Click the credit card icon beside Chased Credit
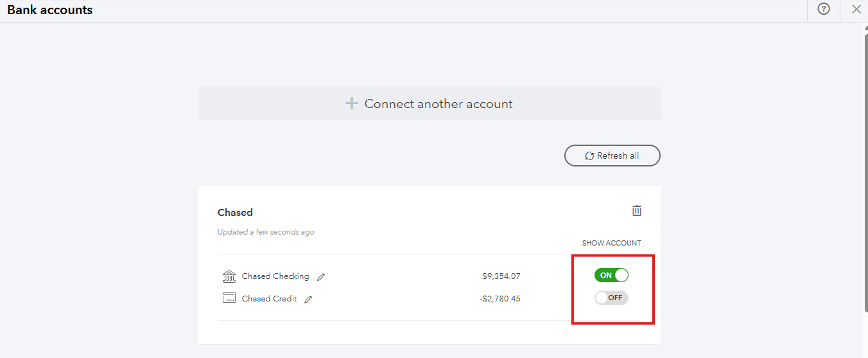The image size is (868, 358). (229, 298)
